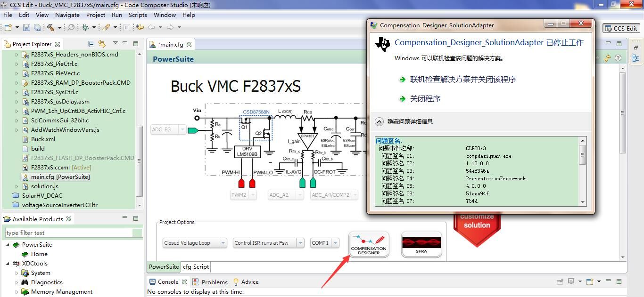Expand the Memory Management node
This screenshot has width=644, height=297.
tap(17, 292)
